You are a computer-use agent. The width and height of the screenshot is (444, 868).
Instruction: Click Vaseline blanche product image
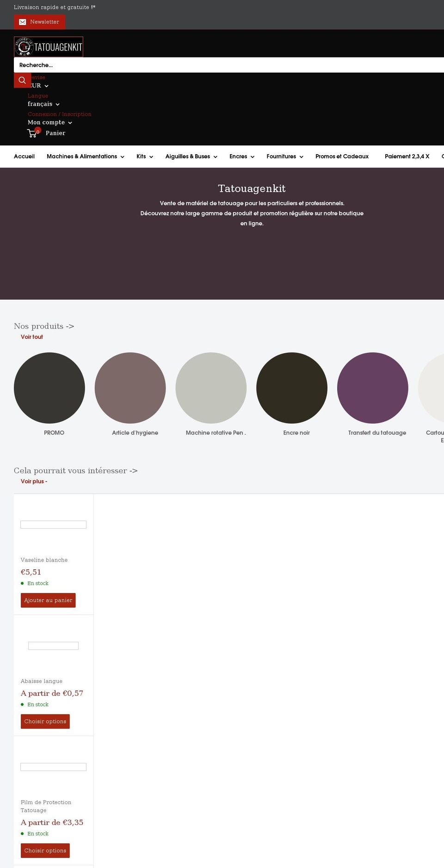tap(54, 525)
